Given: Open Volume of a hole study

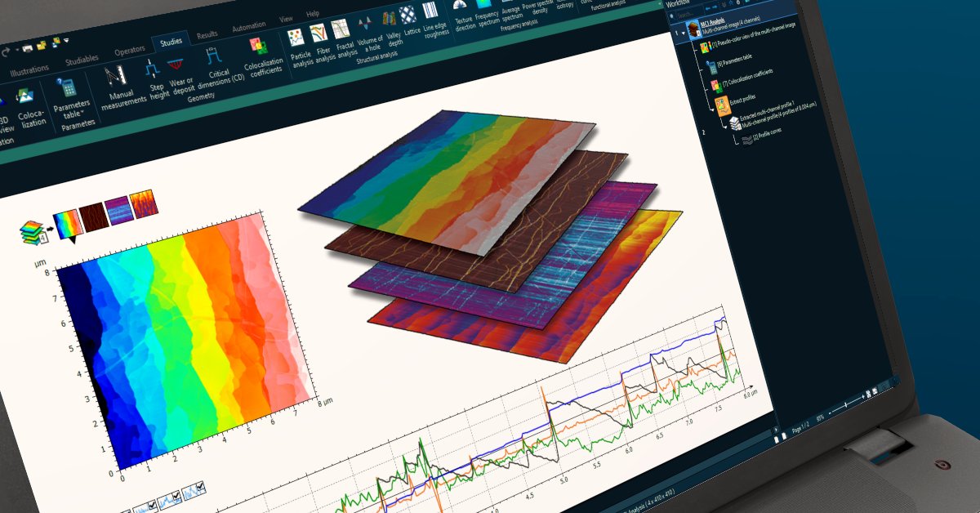Looking at the screenshot, I should coord(369,34).
